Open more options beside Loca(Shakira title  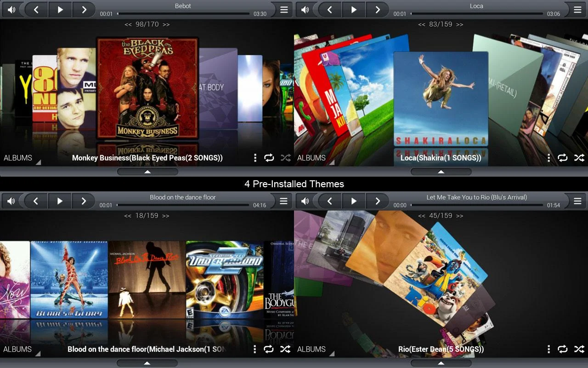click(548, 158)
